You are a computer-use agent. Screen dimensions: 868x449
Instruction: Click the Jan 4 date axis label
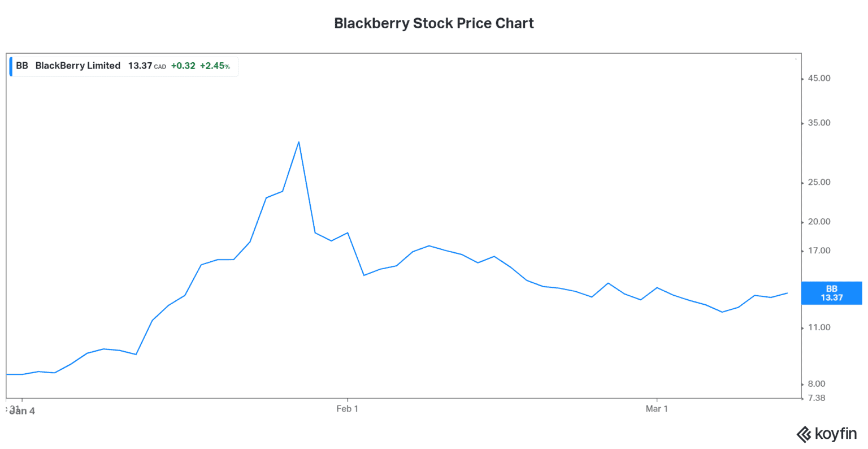[23, 411]
